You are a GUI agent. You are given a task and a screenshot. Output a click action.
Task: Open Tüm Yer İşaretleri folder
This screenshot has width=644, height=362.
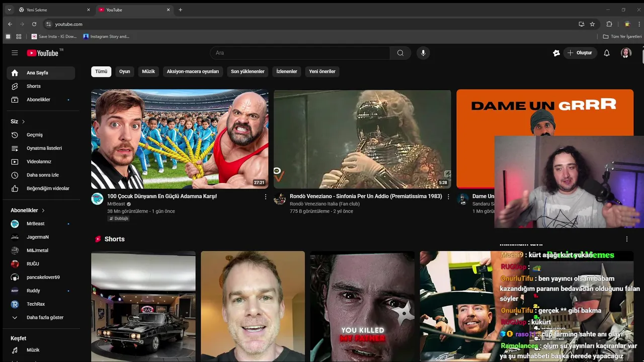tap(622, 37)
